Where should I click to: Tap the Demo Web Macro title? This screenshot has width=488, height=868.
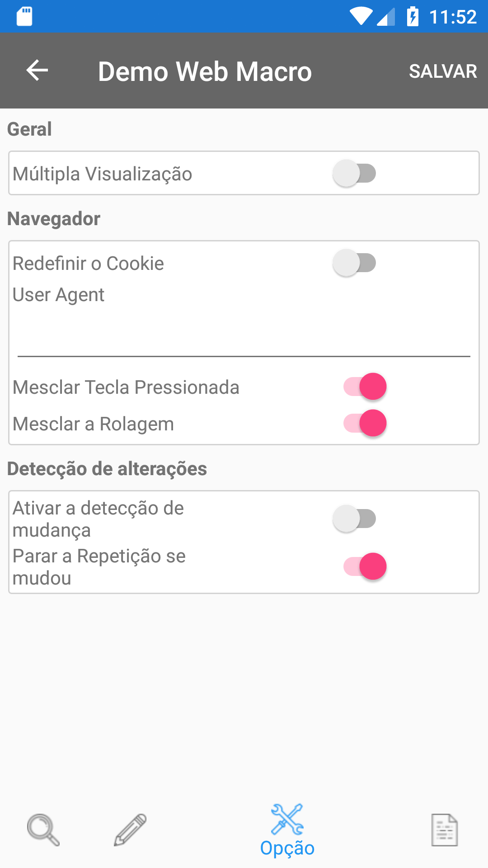pyautogui.click(x=205, y=71)
